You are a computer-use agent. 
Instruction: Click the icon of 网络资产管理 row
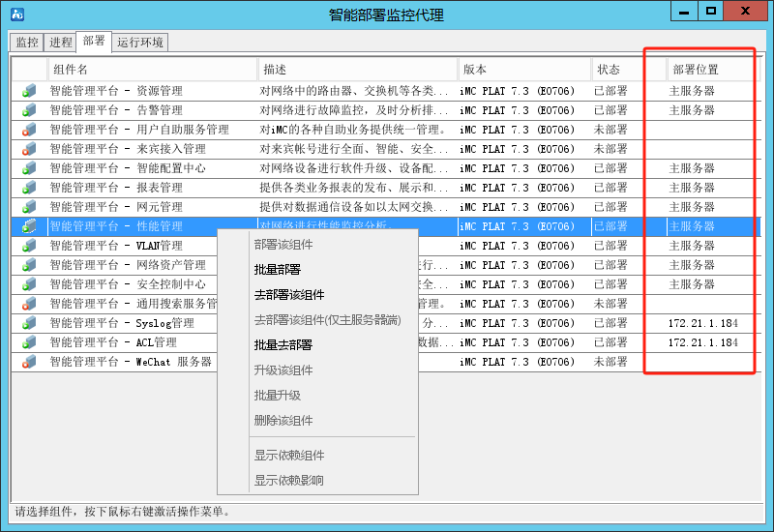(x=29, y=265)
